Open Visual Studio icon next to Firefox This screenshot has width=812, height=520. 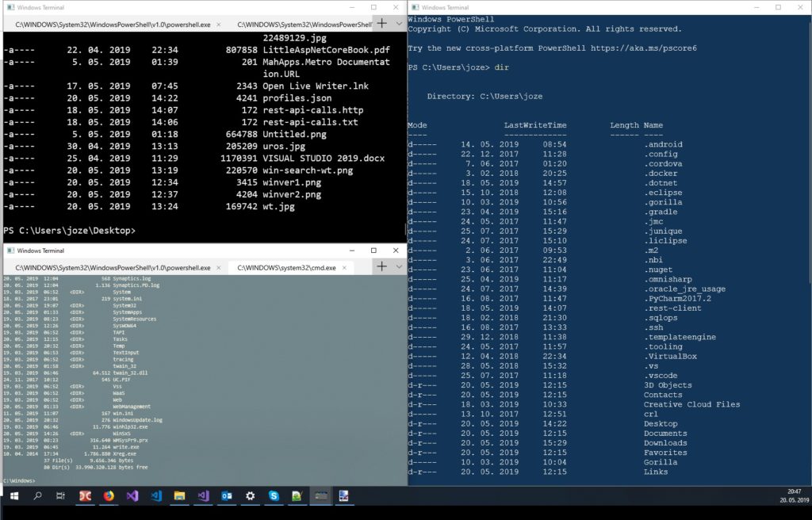(132, 496)
